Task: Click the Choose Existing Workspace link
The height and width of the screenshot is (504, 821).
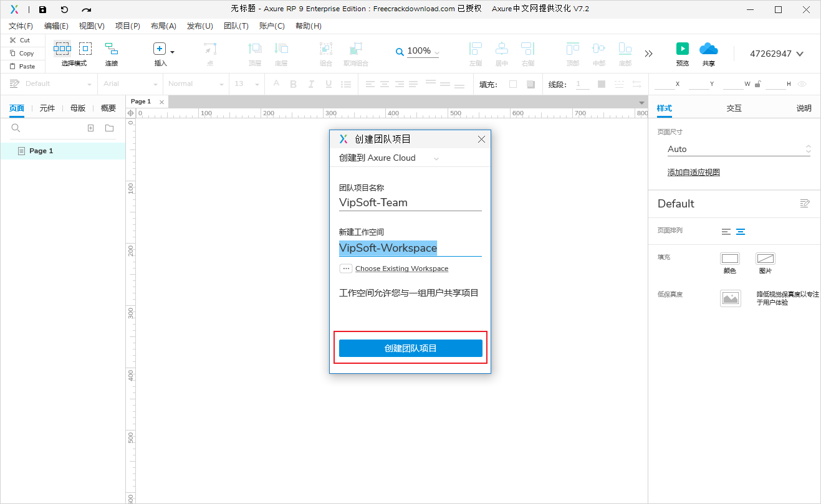Action: (401, 269)
